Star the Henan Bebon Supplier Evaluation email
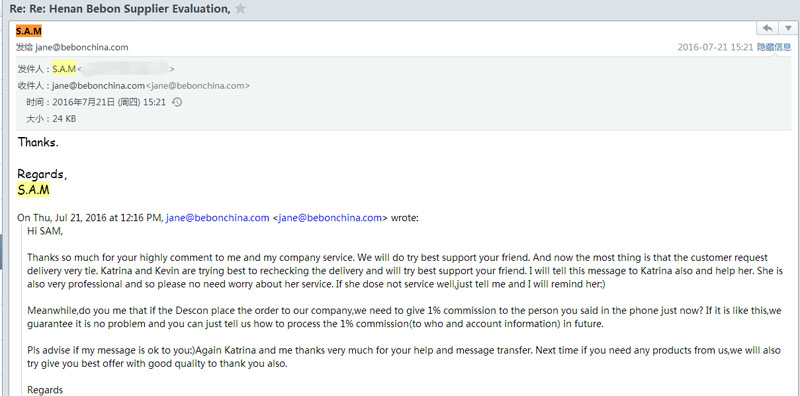This screenshot has height=396, width=800. coord(240,9)
